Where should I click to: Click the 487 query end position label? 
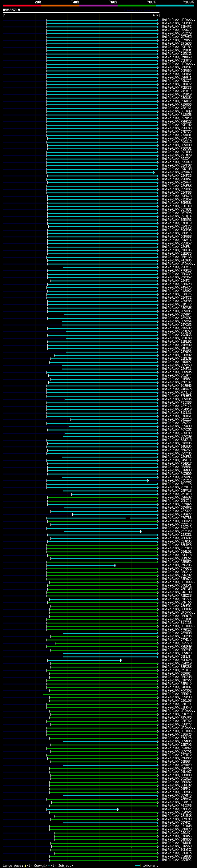(x=155, y=15)
